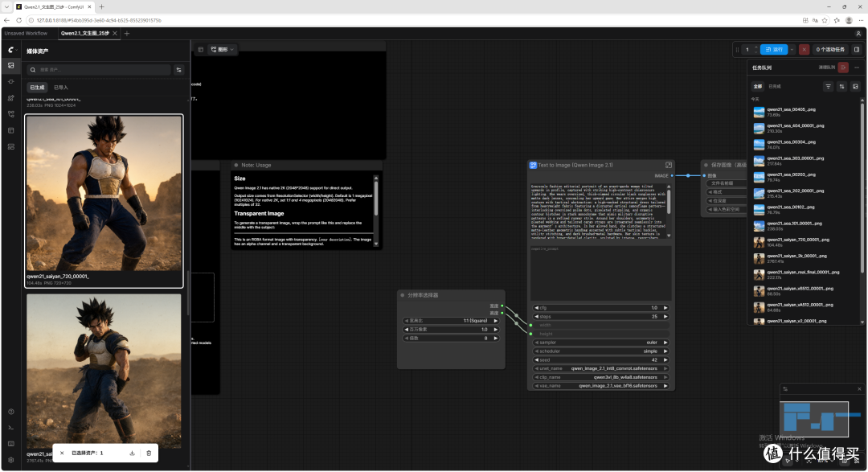This screenshot has height=472, width=868.
Task: Open the help icon in sidebar
Action: (x=10, y=412)
